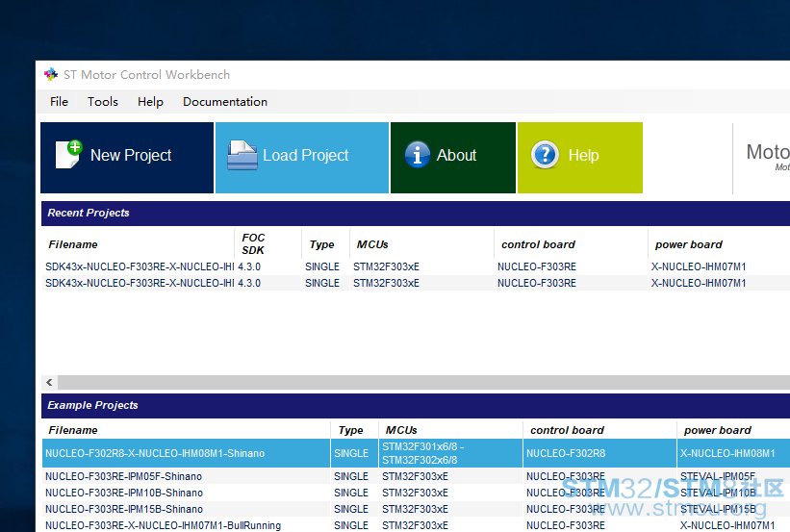Click the ST Motor Control Workbench app icon
This screenshot has width=790, height=532.
(51, 75)
